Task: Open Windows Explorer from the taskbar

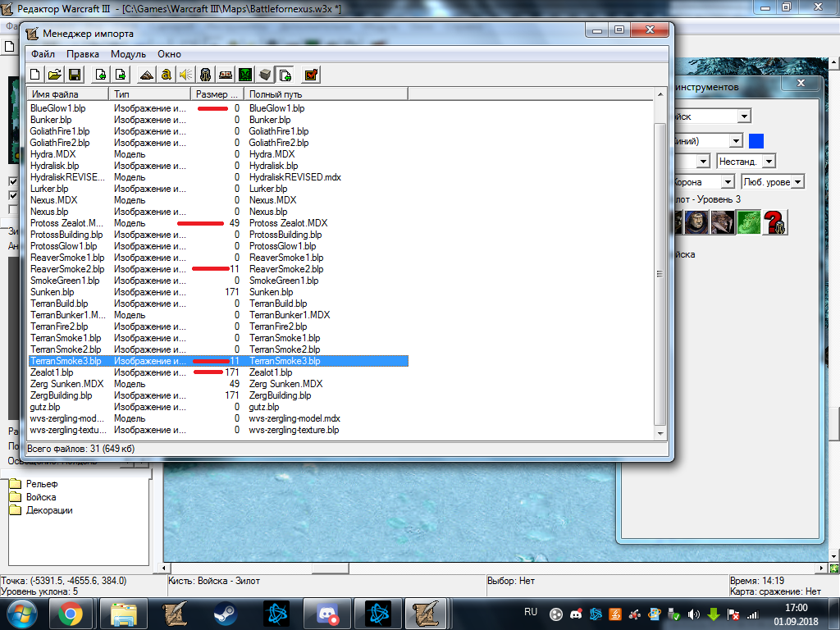Action: pyautogui.click(x=125, y=614)
